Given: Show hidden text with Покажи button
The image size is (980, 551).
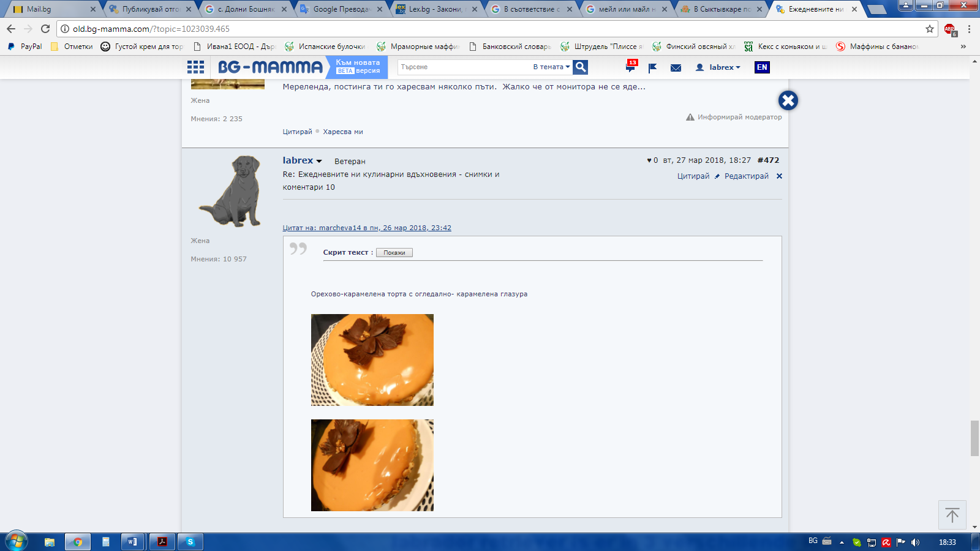Looking at the screenshot, I should pyautogui.click(x=394, y=253).
